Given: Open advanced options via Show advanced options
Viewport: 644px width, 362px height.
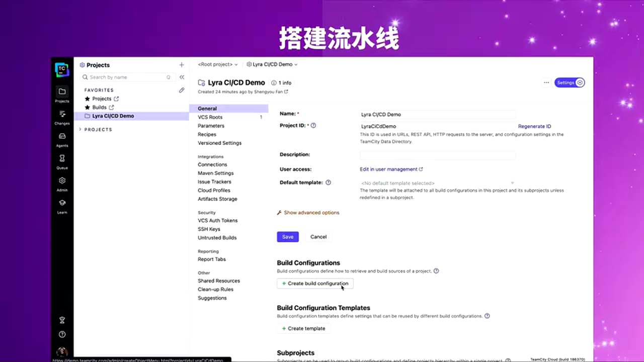Looking at the screenshot, I should pyautogui.click(x=311, y=213).
